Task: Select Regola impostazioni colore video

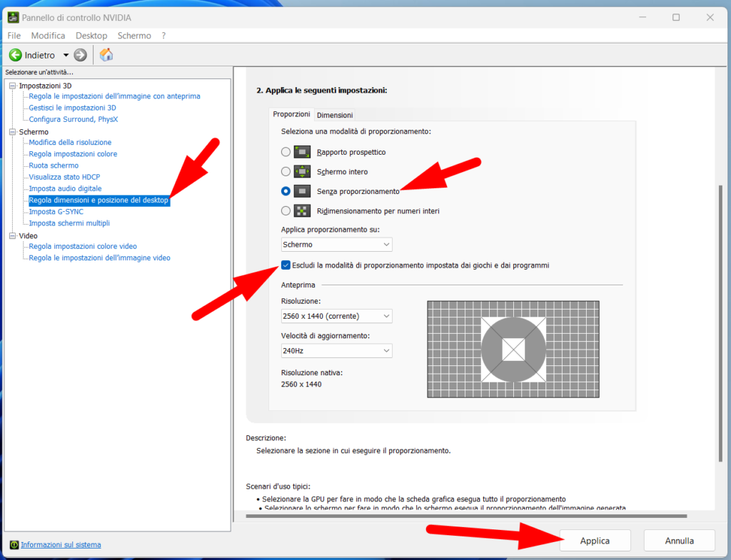Action: pos(83,246)
